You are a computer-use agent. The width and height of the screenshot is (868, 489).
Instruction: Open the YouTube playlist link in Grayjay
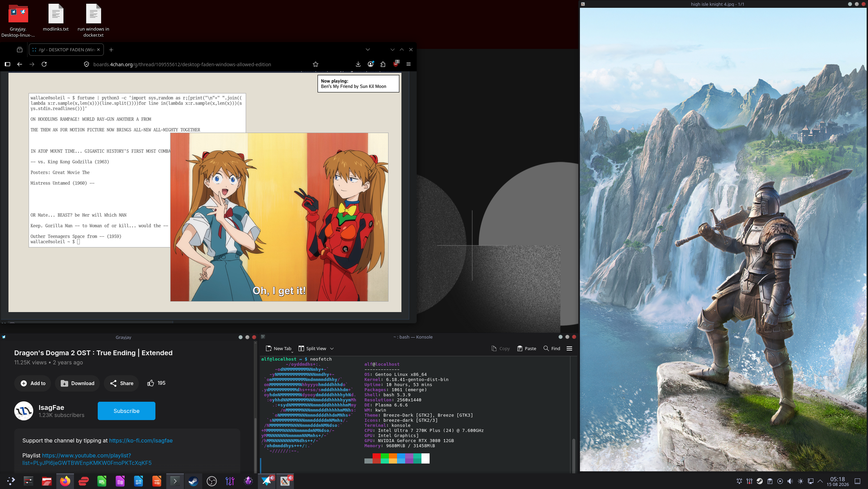[x=87, y=459]
